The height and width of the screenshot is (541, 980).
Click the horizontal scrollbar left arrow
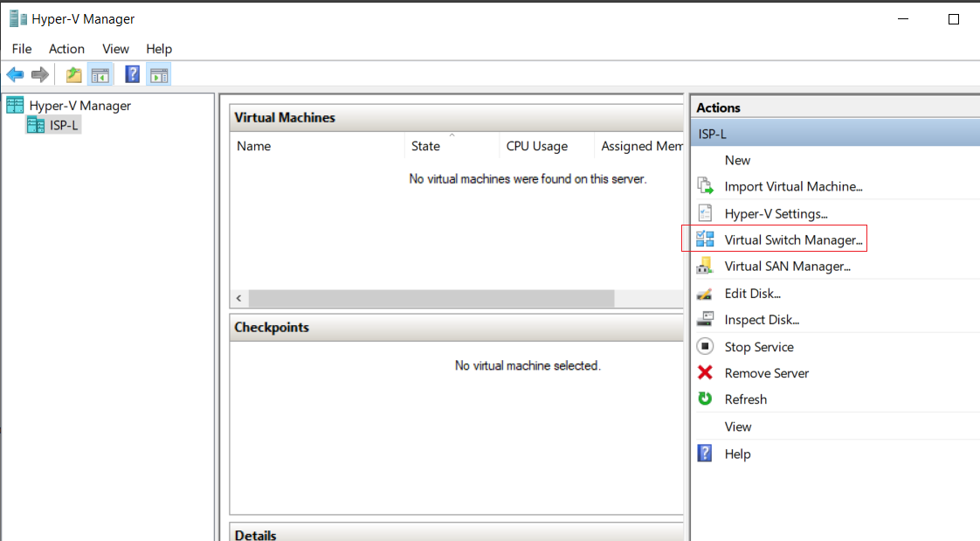click(x=238, y=298)
